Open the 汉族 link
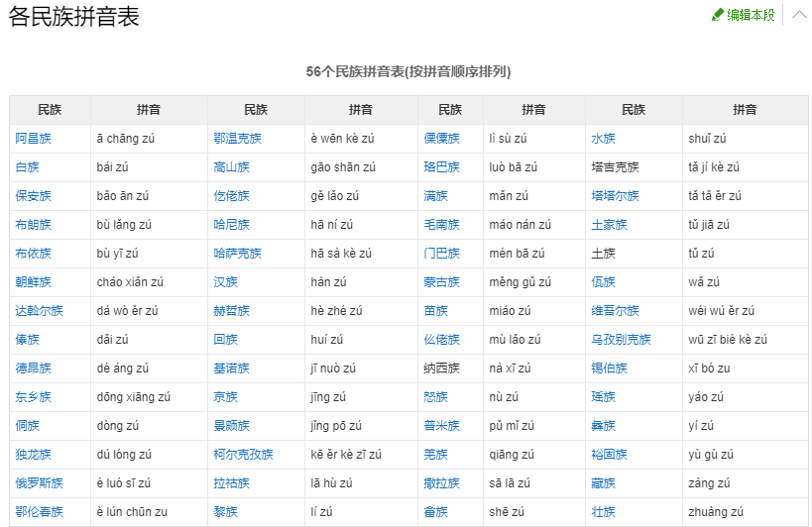Screen dimensions: 812x527 coord(226,282)
